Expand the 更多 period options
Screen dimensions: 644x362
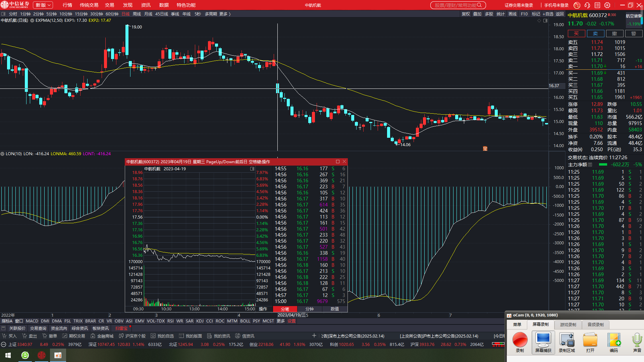pos(225,14)
